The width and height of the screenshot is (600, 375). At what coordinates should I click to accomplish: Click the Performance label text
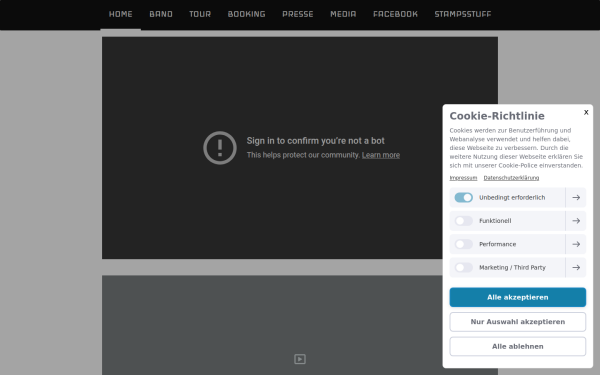[x=497, y=244]
